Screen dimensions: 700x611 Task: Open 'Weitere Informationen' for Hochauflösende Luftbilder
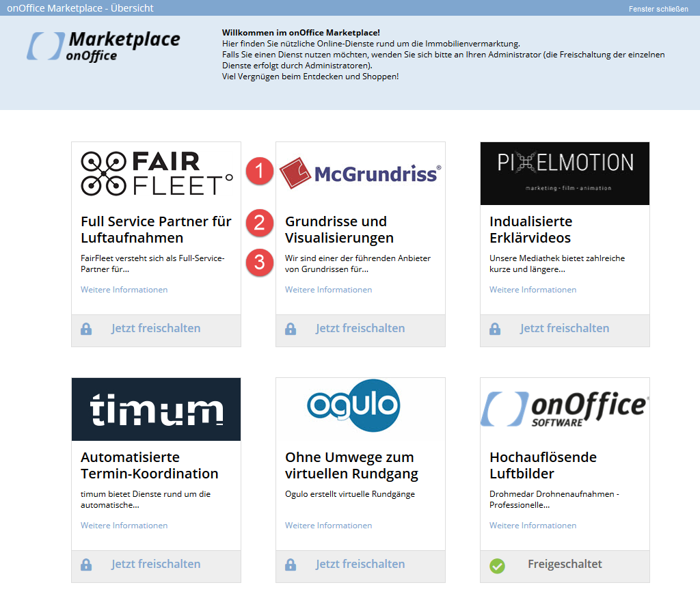533,526
